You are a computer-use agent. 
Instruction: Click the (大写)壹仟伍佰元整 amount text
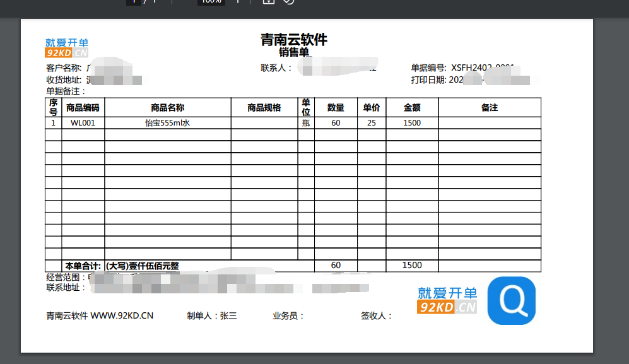[143, 266]
